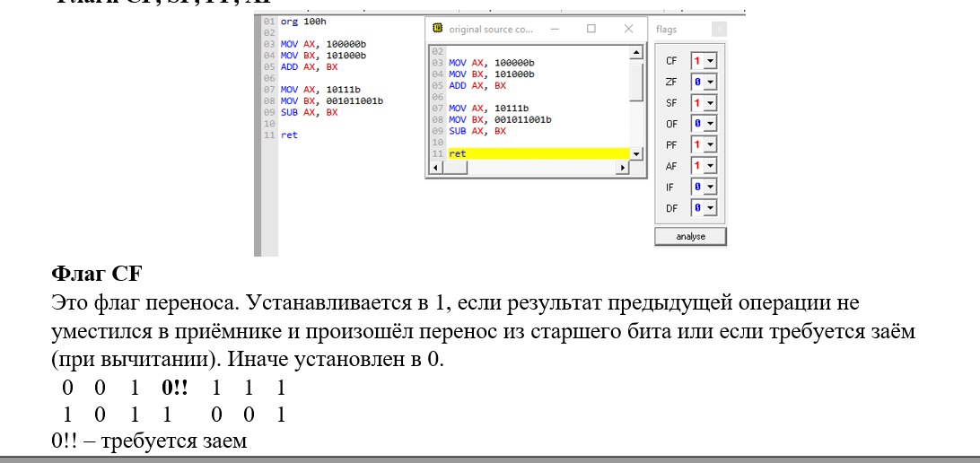Click the ret line 11 in the editor
This screenshot has height=463, width=980.
click(x=289, y=135)
